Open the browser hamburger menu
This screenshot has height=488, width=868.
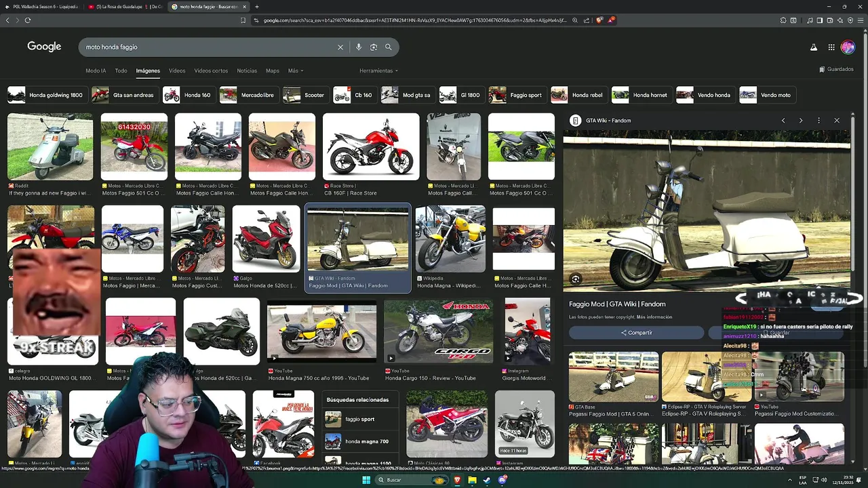(861, 20)
